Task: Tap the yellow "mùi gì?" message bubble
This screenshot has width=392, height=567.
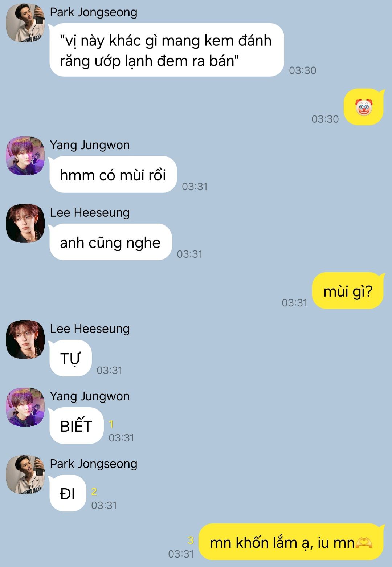Action: pyautogui.click(x=348, y=291)
